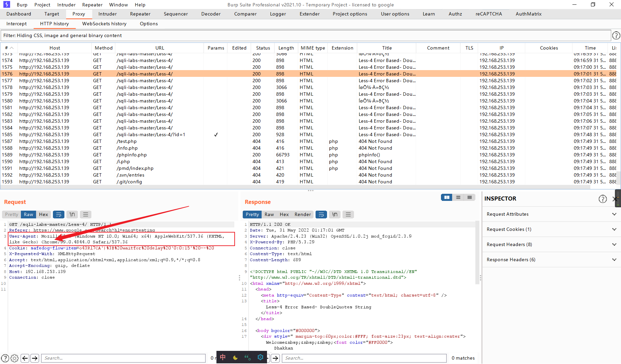Expand the Request Attributes section

[552, 214]
